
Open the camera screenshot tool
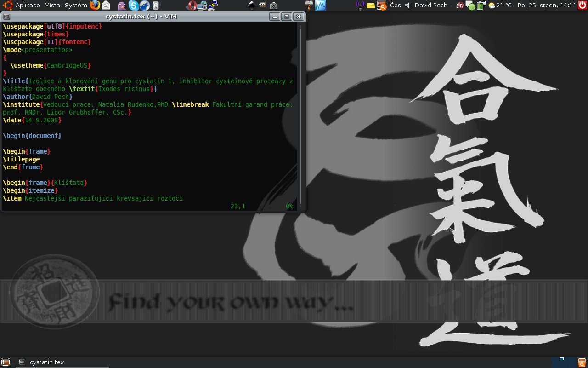(274, 6)
